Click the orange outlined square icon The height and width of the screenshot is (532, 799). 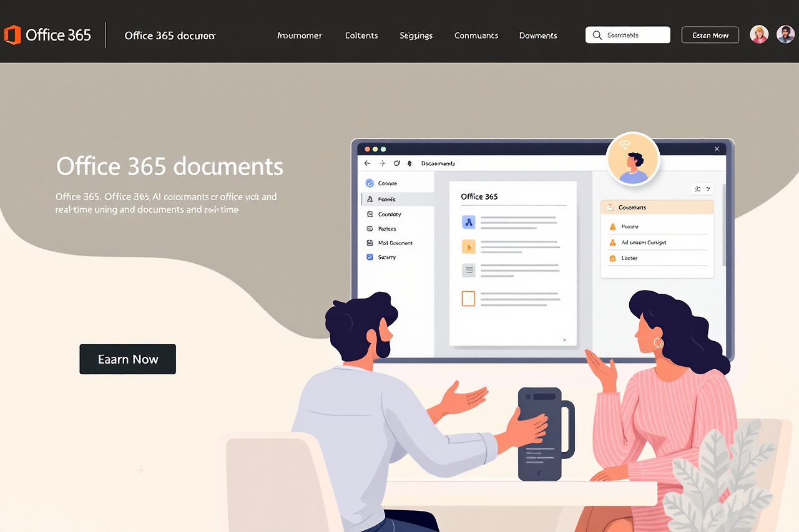pos(468,299)
